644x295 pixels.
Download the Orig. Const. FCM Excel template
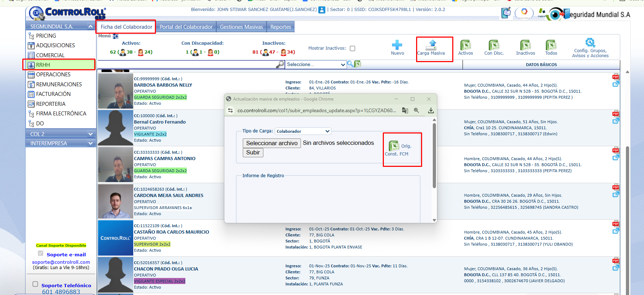(394, 146)
